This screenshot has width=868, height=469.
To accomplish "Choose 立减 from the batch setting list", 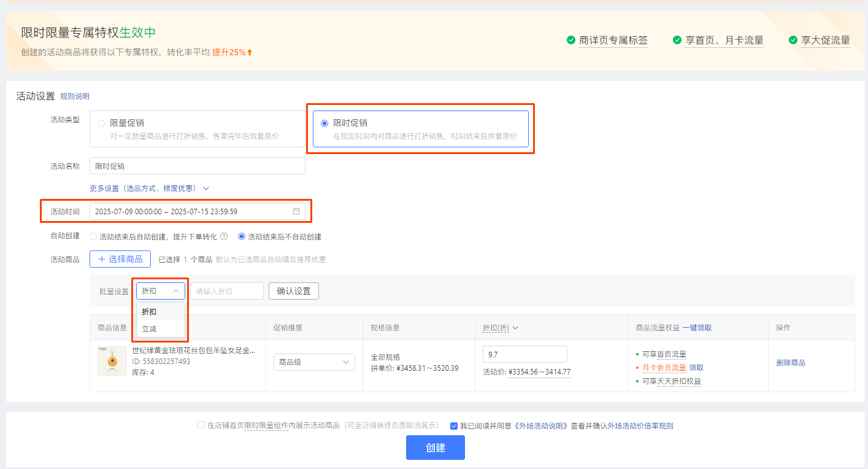I will (x=149, y=329).
